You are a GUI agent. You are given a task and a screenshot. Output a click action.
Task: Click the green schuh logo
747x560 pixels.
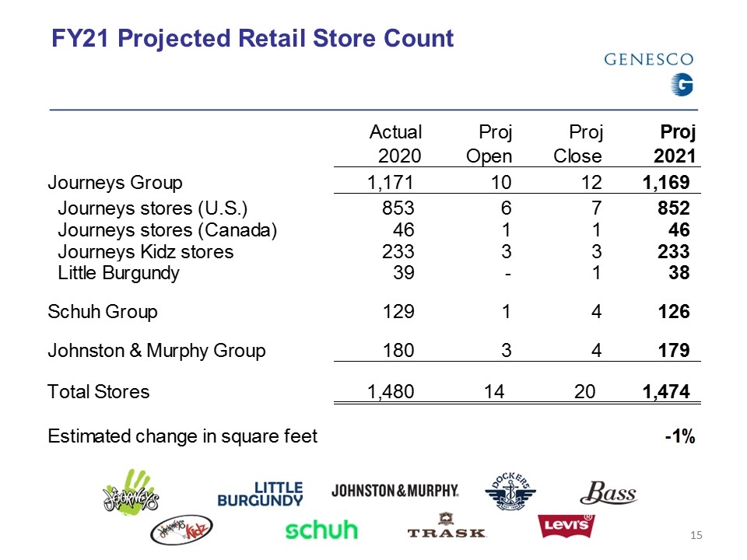pyautogui.click(x=321, y=530)
